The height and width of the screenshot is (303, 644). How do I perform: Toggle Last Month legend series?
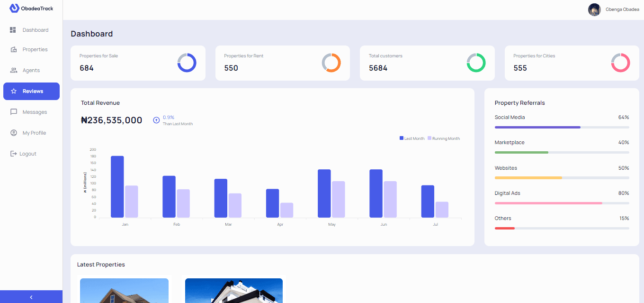click(x=412, y=138)
